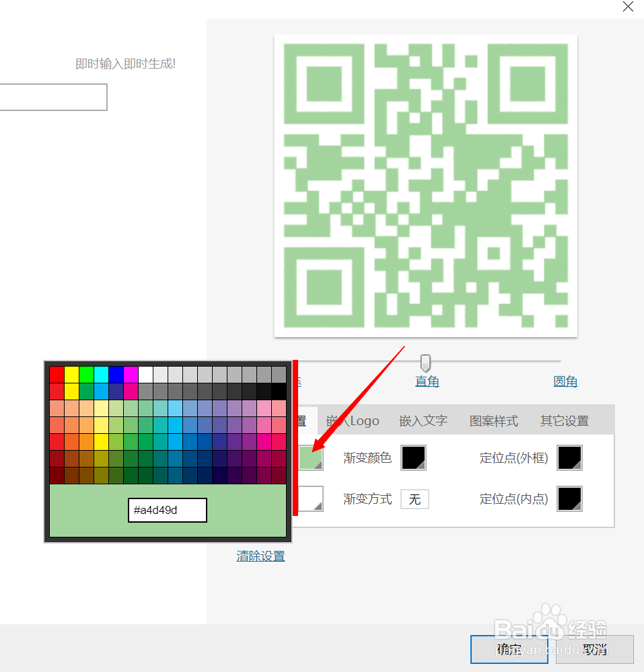Open the white background color swatch
644x672 pixels.
[310, 499]
